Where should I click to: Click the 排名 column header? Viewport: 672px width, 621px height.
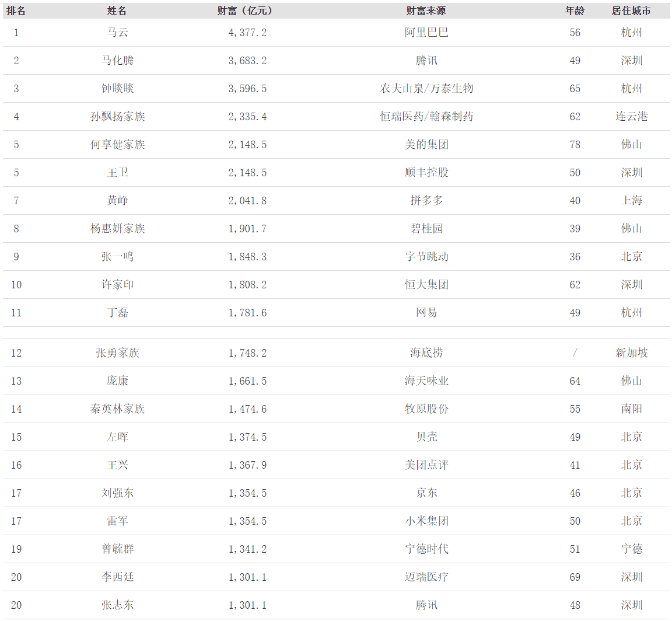tap(16, 10)
